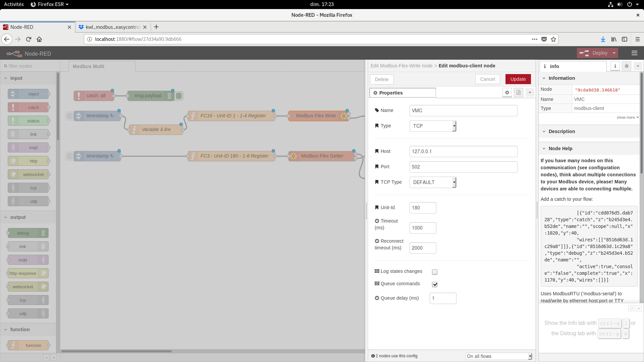Focus the filter nodes search box
This screenshot has width=644, height=362.
pos(30,66)
